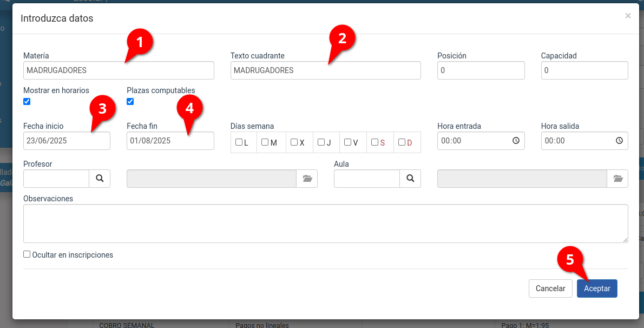Open the Profesor folder browse icon
Image resolution: width=644 pixels, height=328 pixels.
click(x=307, y=179)
